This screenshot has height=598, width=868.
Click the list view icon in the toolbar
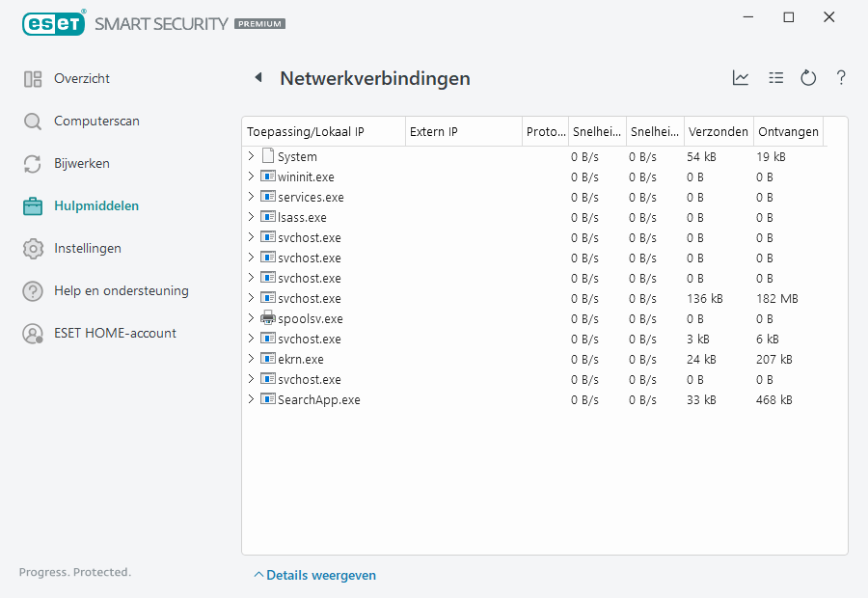(x=775, y=77)
